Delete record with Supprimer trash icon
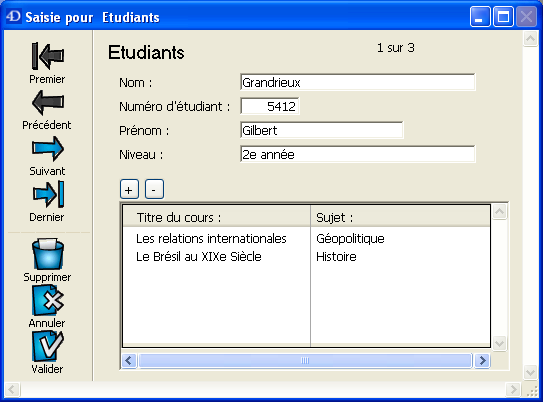The image size is (543, 402). point(48,254)
